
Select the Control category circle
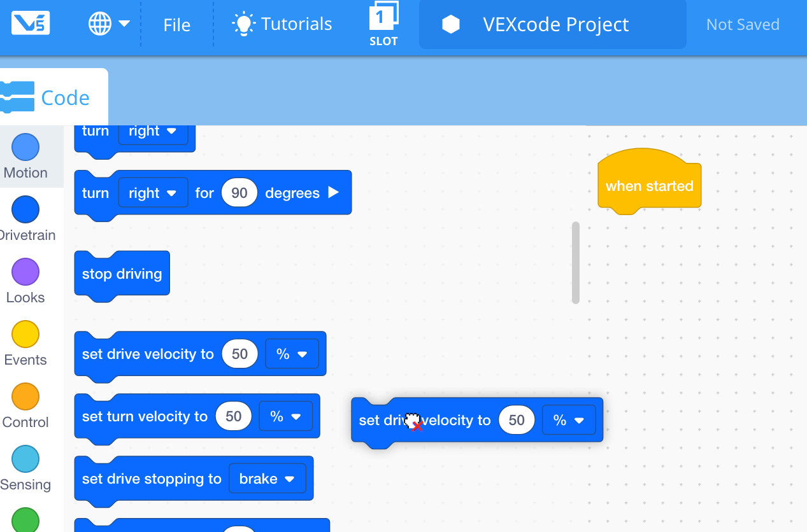pos(25,396)
